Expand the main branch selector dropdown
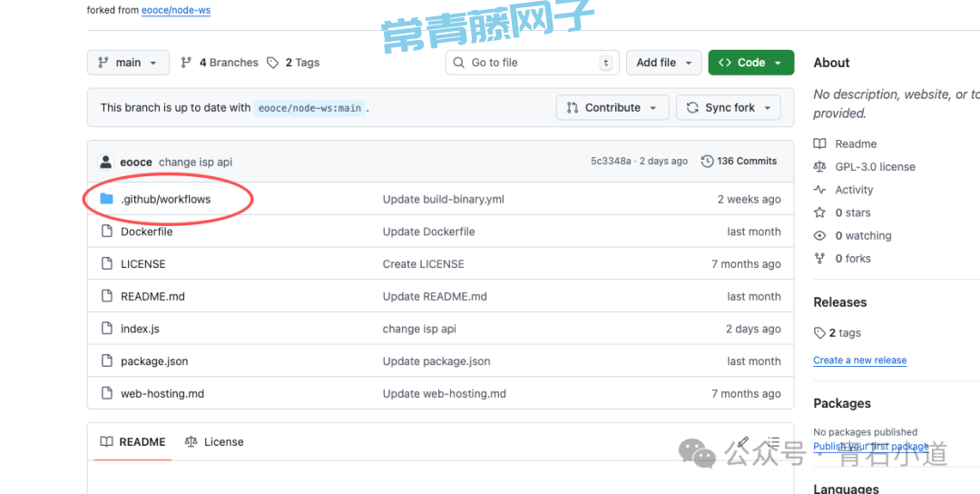Screen dimensions: 980x494 pyautogui.click(x=128, y=63)
